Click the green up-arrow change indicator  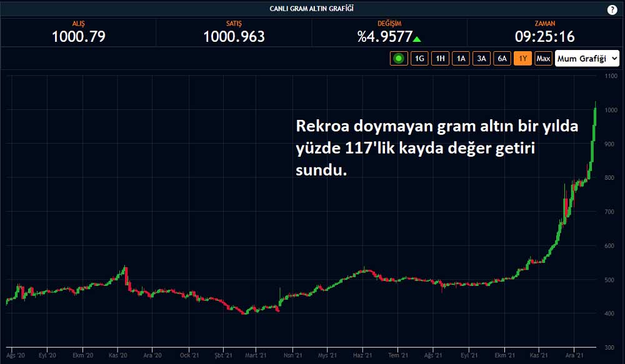[x=417, y=39]
